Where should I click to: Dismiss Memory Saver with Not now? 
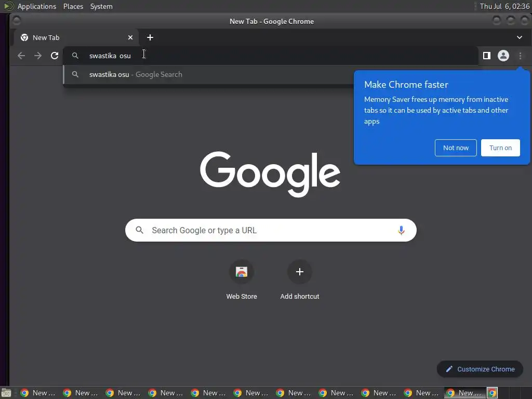point(456,148)
